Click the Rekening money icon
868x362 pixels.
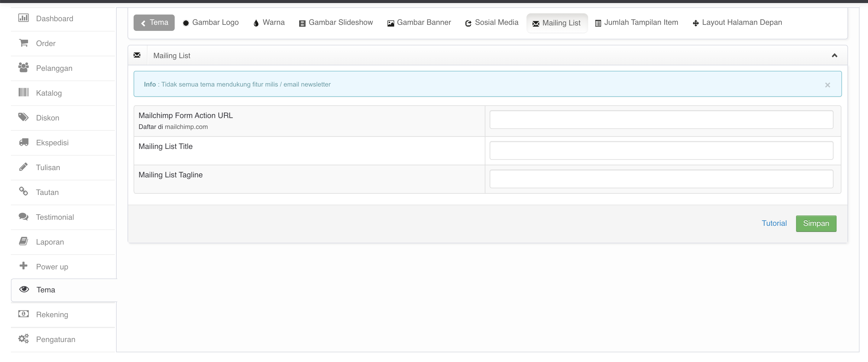click(23, 314)
